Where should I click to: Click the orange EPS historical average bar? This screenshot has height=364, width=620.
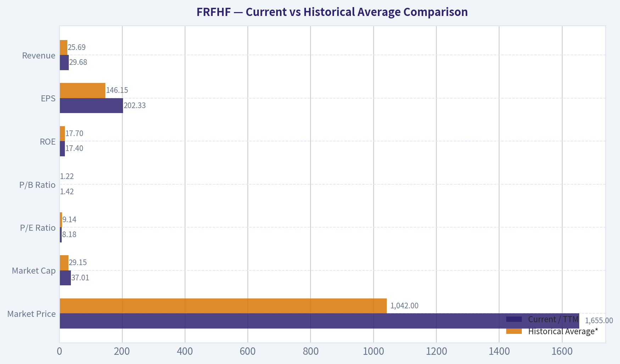coord(83,90)
